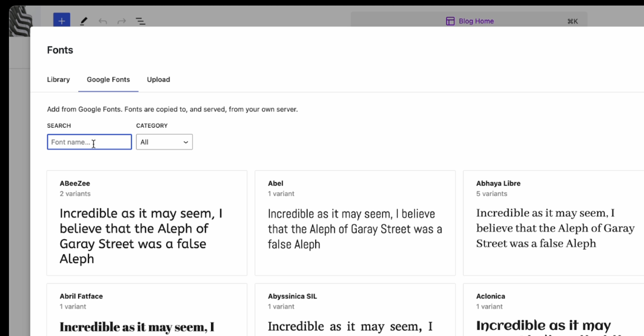Redo the last action
Viewport: 644px width, 336px height.
121,21
